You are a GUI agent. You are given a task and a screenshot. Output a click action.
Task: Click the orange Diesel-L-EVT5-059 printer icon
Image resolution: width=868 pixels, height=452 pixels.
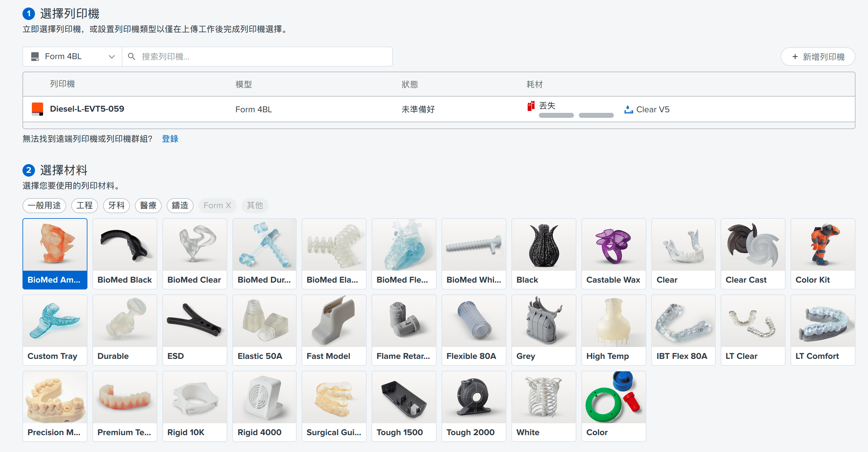[x=37, y=109]
